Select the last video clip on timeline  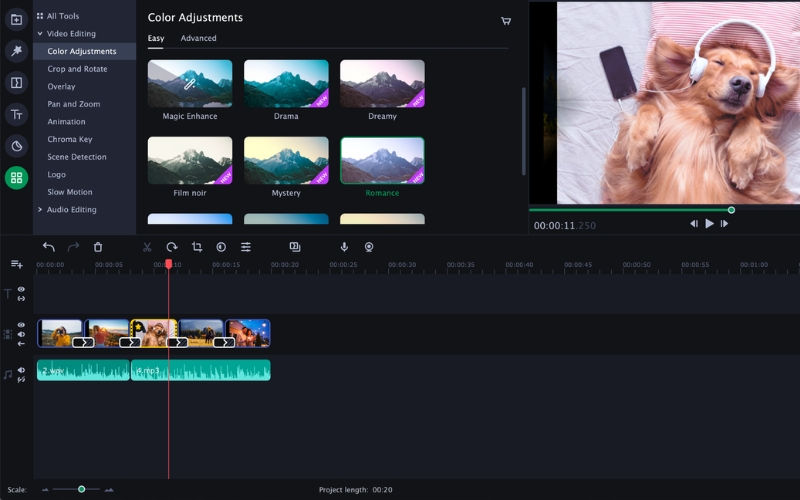[248, 333]
